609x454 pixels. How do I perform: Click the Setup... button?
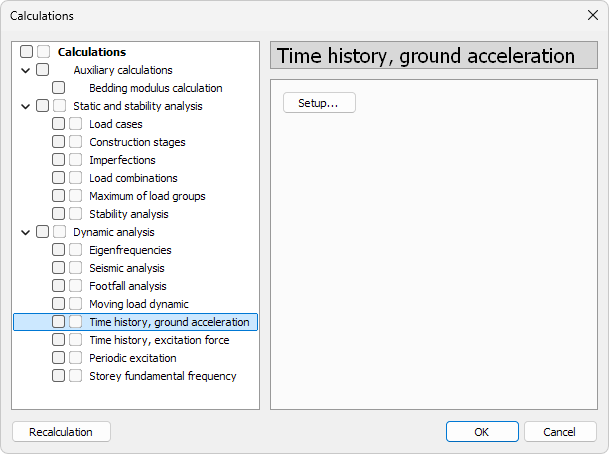[x=319, y=103]
